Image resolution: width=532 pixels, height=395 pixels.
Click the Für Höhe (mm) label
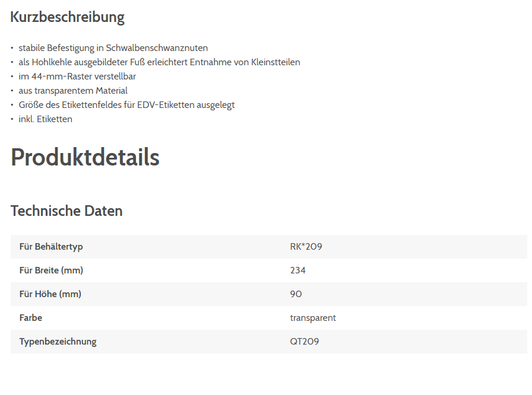pyautogui.click(x=50, y=294)
